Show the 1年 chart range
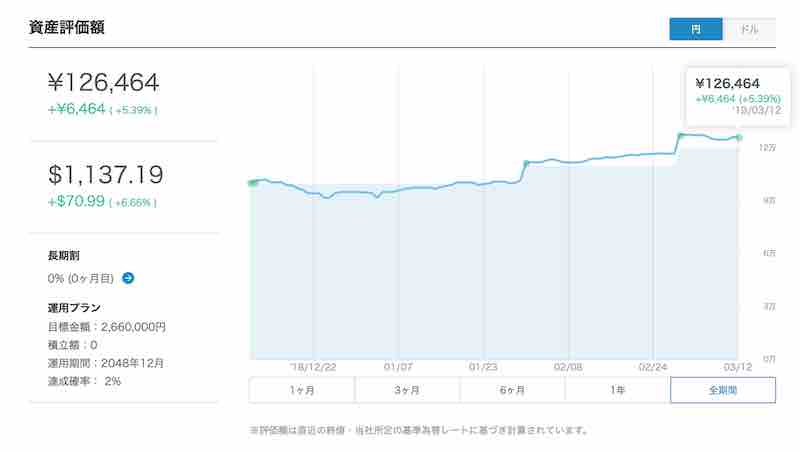 pos(617,389)
